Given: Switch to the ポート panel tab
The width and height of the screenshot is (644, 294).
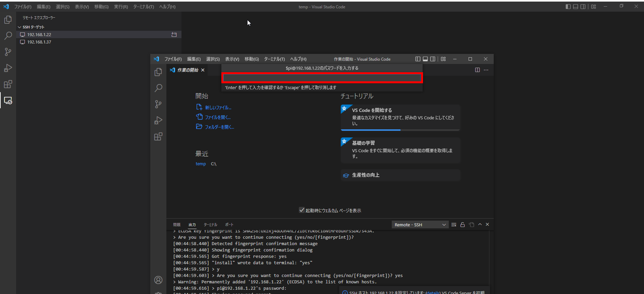Looking at the screenshot, I should point(229,225).
